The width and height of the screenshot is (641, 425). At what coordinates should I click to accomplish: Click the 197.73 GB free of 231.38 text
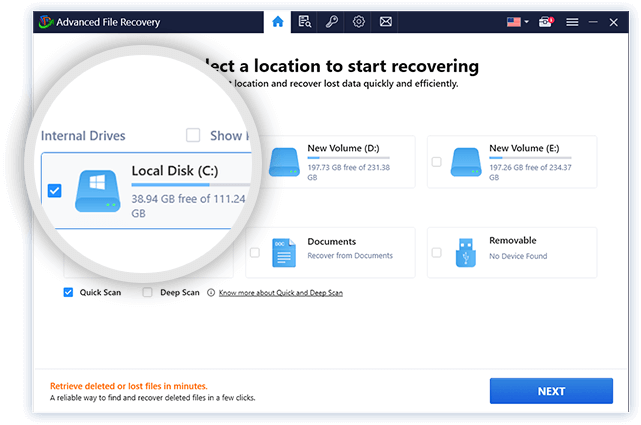coord(349,168)
